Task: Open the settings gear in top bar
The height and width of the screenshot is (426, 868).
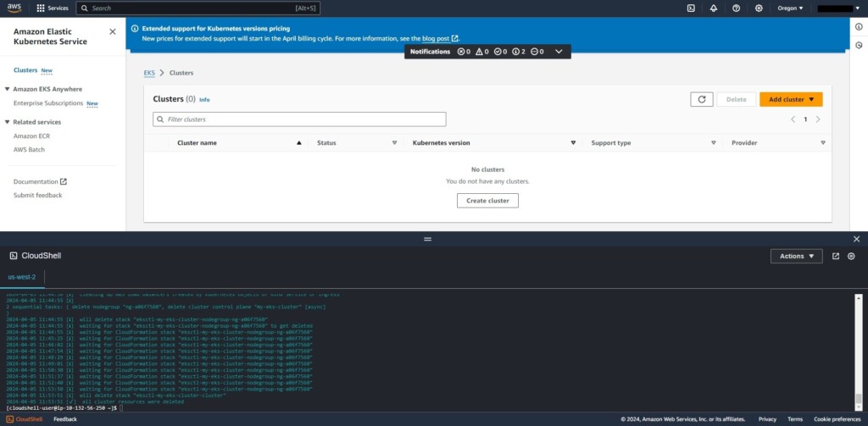Action: pyautogui.click(x=759, y=8)
